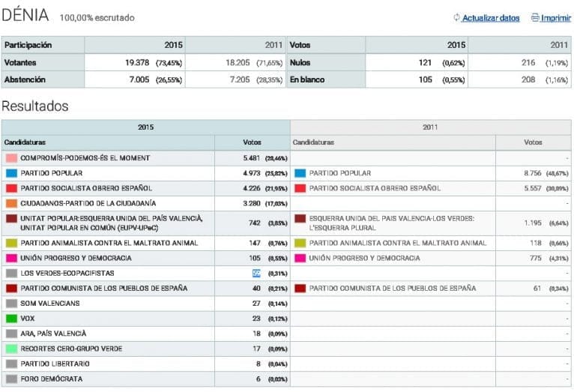Click the 1.195 votes value for 2011
Viewport: 574px width, 392px height.
[533, 223]
